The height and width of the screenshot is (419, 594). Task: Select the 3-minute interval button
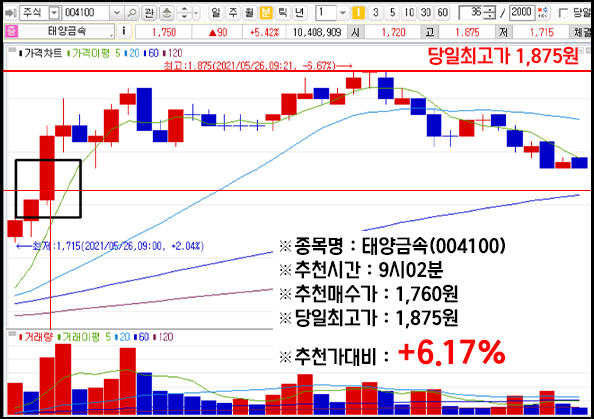click(x=375, y=13)
